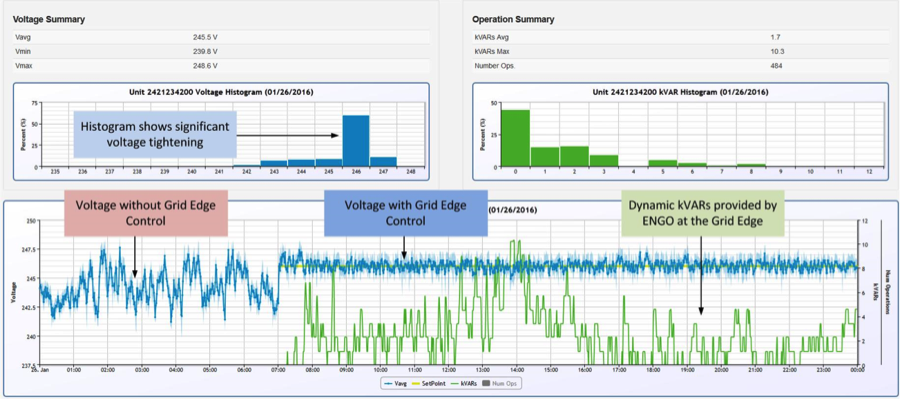The width and height of the screenshot is (900, 400).
Task: Click the kVAR Histogram chart title
Action: pos(680,91)
